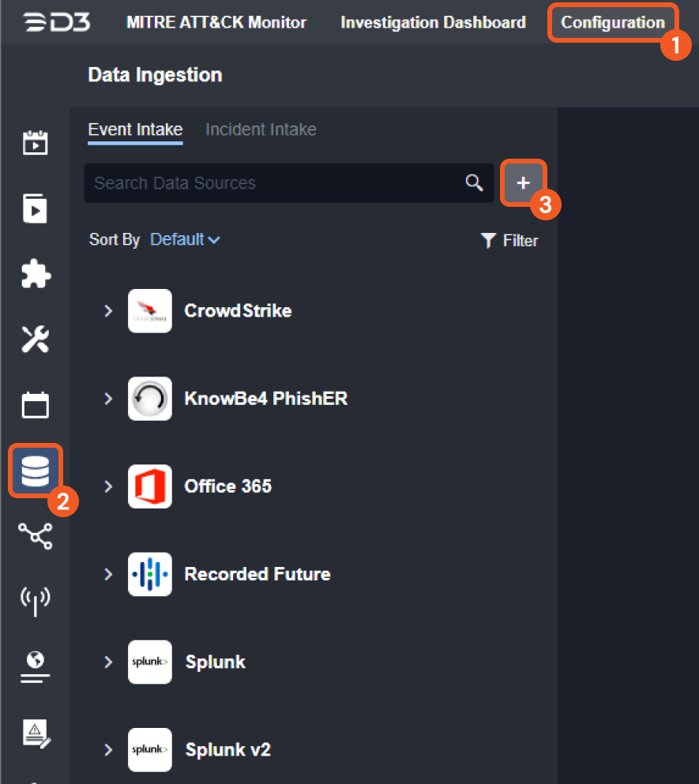This screenshot has height=784, width=699.
Task: Click the Search Data Sources field
Action: (x=272, y=183)
